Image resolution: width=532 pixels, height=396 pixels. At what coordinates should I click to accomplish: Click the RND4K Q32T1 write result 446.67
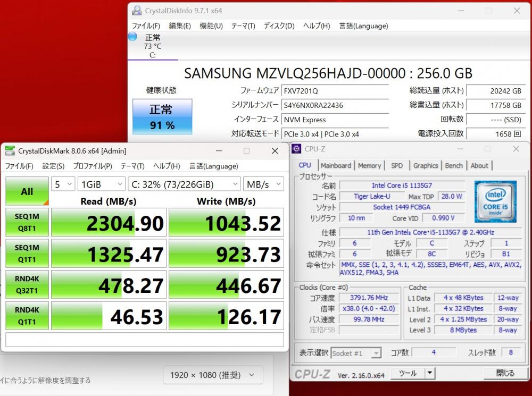point(226,285)
